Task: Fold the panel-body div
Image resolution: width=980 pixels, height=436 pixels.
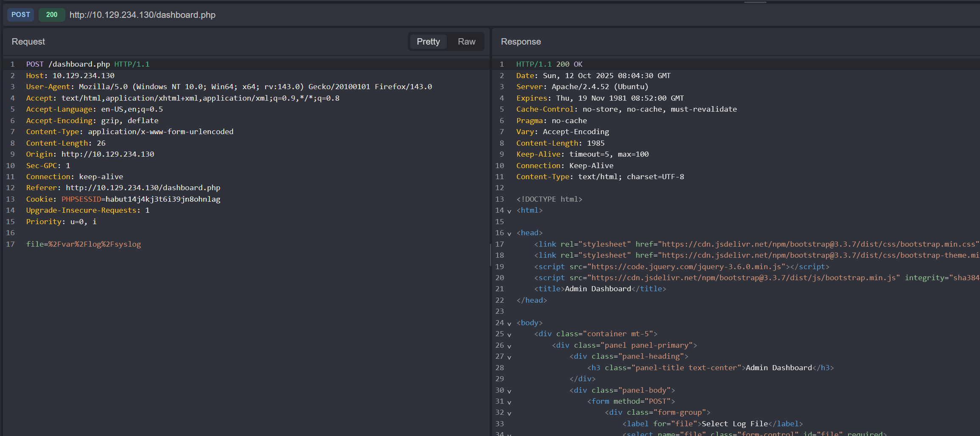Action: (509, 391)
